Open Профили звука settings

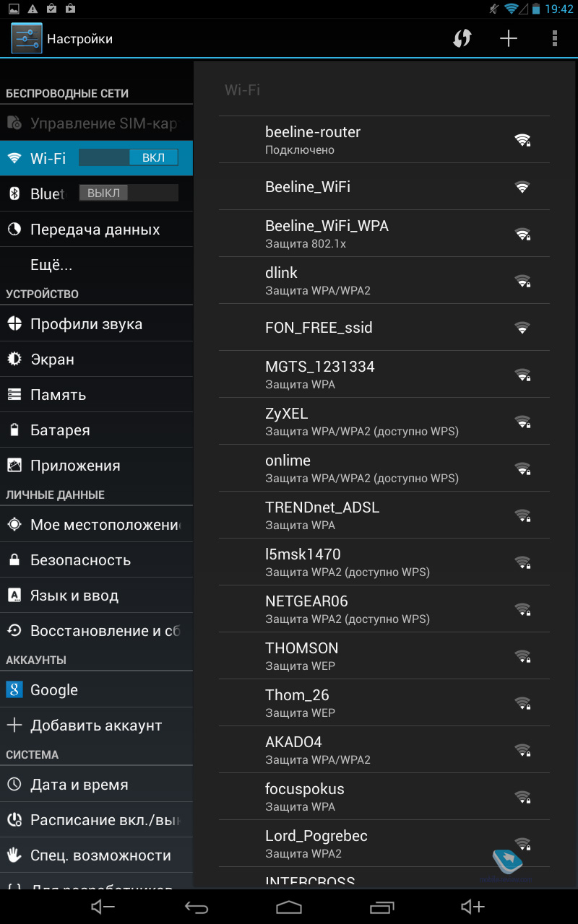point(96,324)
